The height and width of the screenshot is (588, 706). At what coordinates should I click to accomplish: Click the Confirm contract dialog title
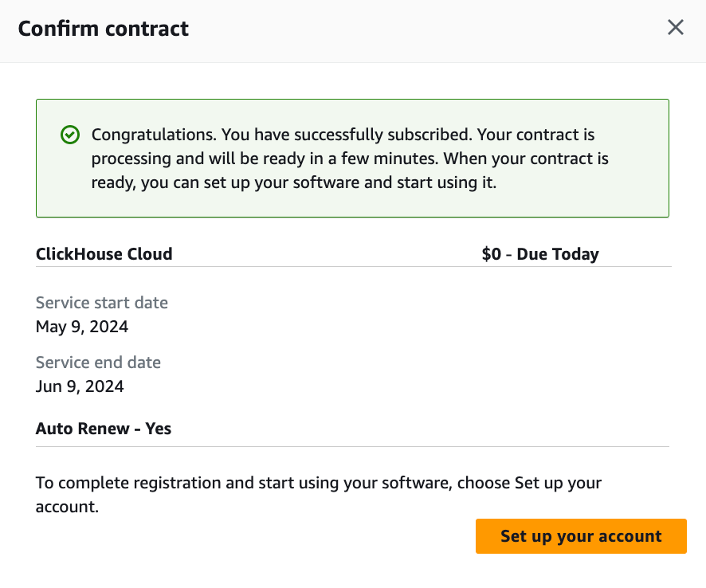103,28
